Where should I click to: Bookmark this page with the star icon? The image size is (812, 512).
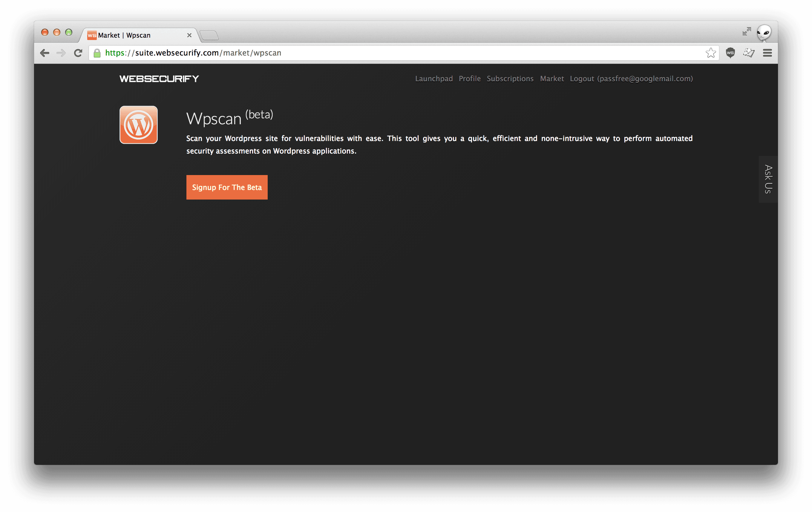pyautogui.click(x=710, y=53)
